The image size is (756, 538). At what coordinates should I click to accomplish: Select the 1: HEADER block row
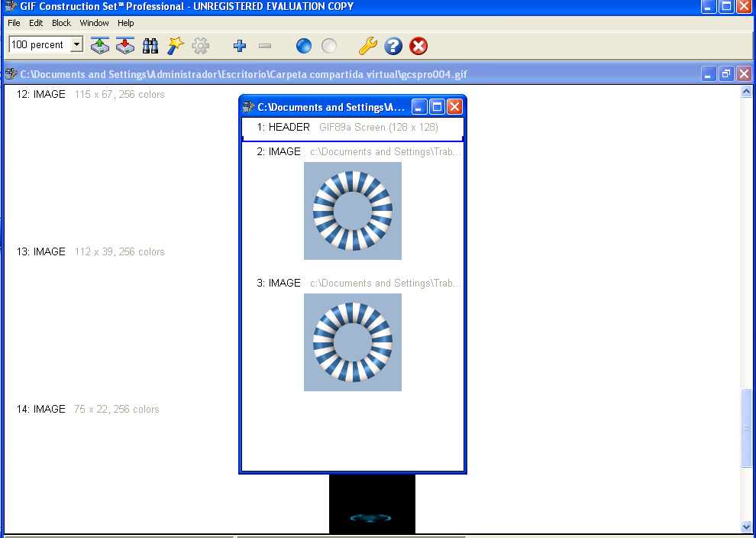[x=353, y=128]
